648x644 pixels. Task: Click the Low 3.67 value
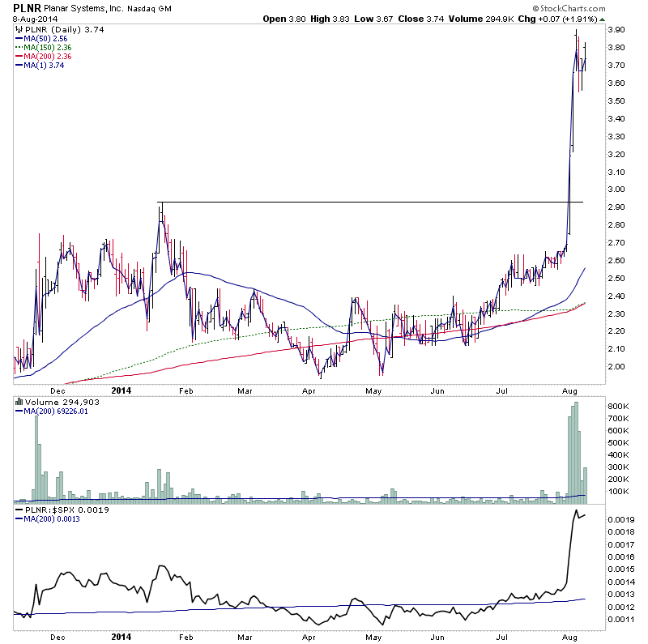[x=373, y=19]
